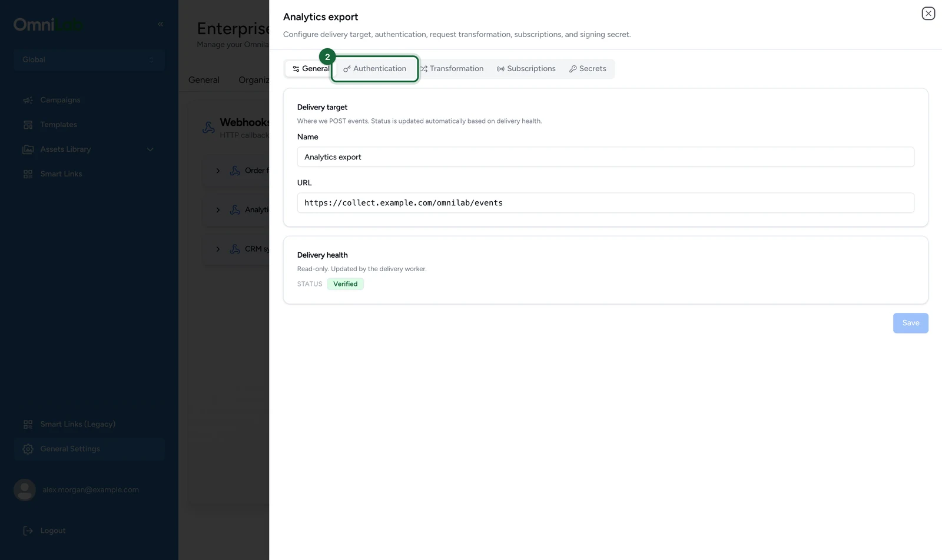
Task: Click the Templates icon in sidebar
Action: 28,125
